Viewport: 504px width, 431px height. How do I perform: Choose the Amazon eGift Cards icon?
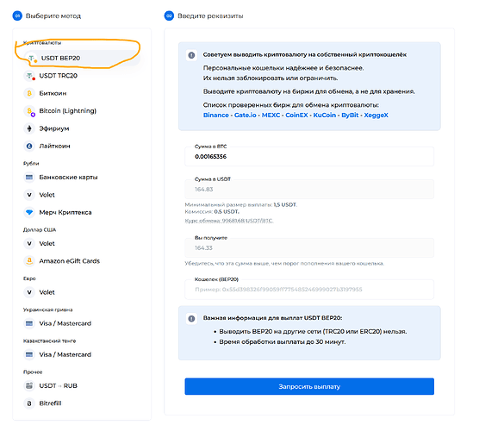[29, 261]
